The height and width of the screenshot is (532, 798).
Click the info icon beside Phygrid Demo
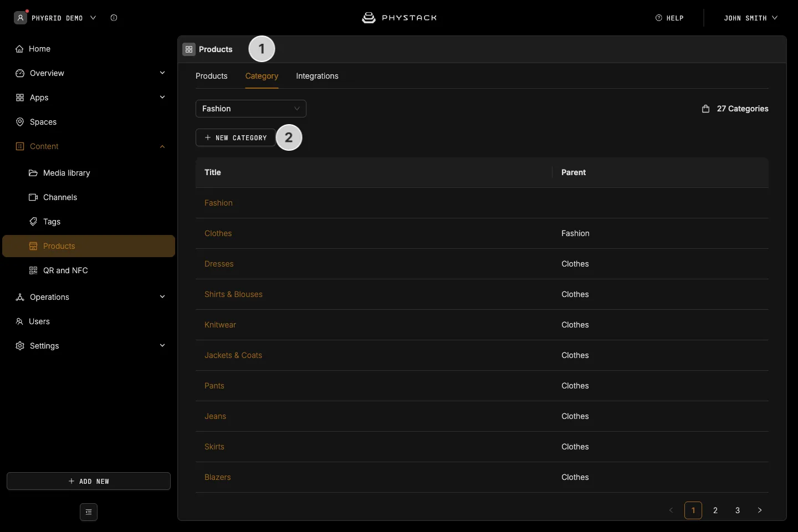click(x=114, y=18)
